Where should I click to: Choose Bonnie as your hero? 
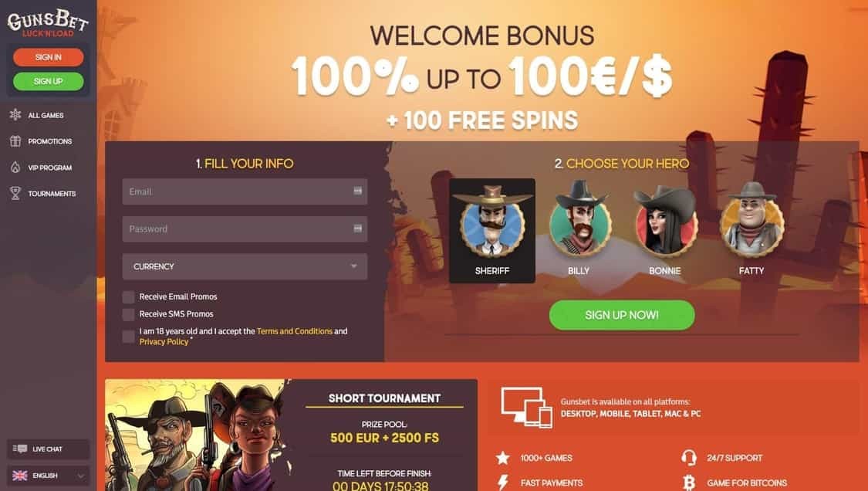[x=665, y=231]
